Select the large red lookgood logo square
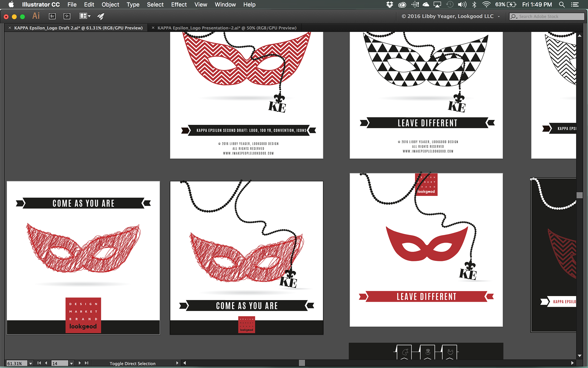Screen dimensions: 588x368 point(83,315)
